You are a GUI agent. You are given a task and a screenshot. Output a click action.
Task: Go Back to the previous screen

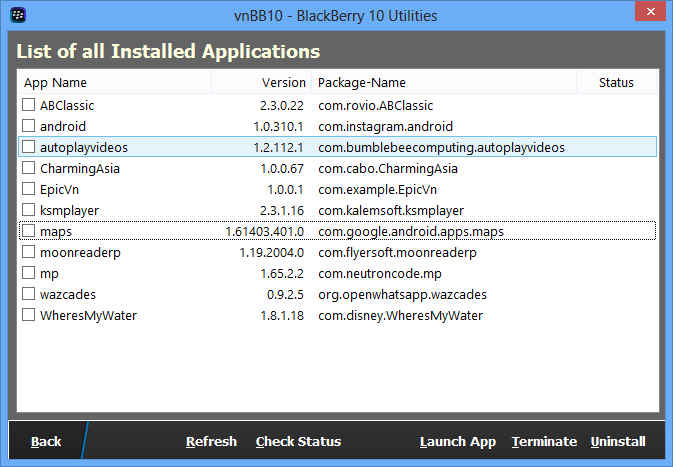tap(46, 442)
